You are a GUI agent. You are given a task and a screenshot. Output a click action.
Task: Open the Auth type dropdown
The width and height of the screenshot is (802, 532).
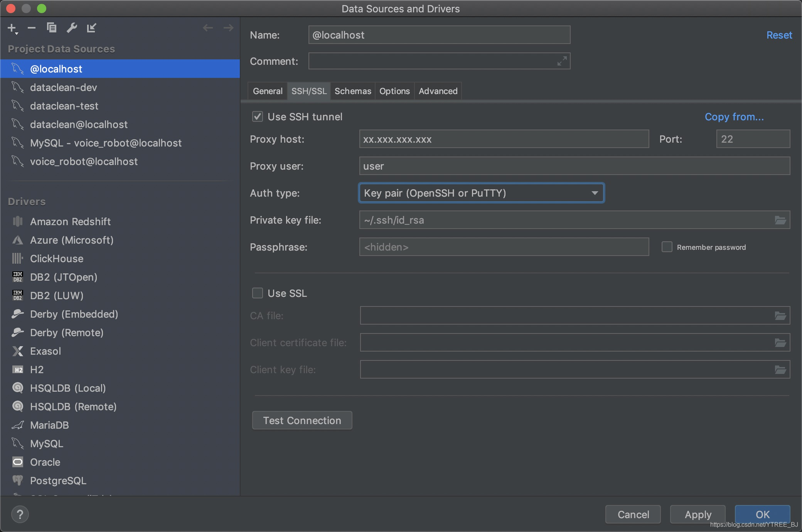pyautogui.click(x=481, y=193)
